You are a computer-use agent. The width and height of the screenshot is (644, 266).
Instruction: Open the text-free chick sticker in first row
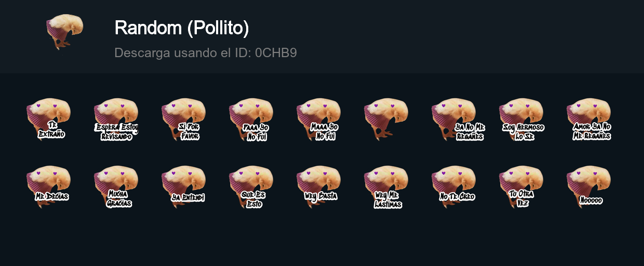[x=386, y=119]
